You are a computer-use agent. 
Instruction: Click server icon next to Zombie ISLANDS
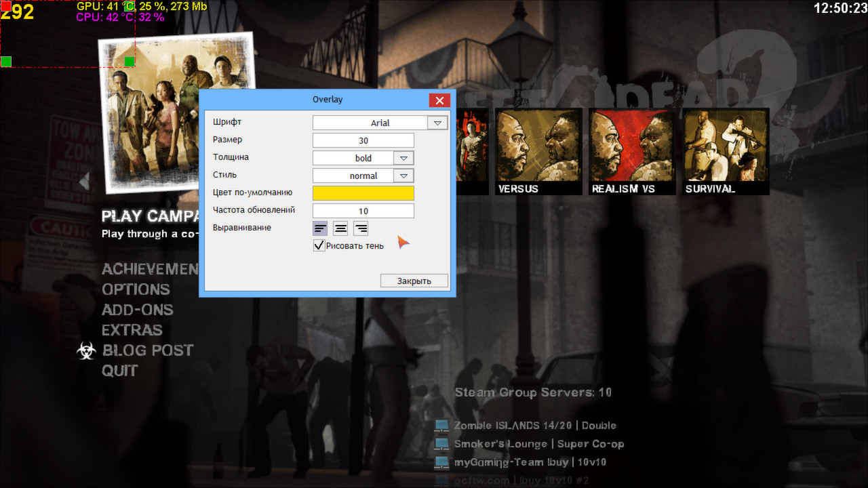click(x=442, y=426)
